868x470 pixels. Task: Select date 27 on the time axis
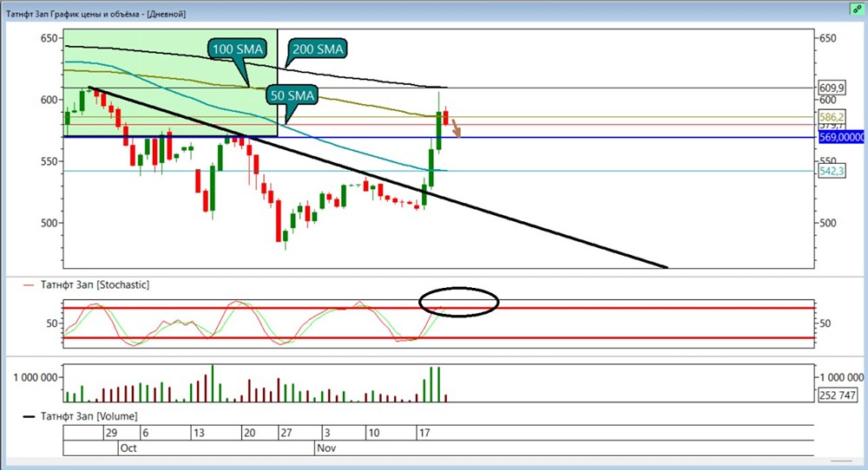pos(286,433)
